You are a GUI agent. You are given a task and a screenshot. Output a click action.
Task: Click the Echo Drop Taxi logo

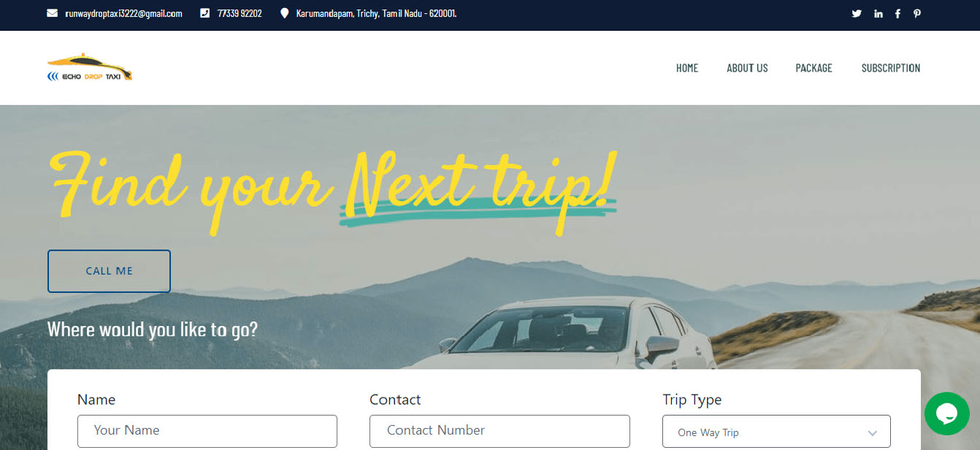90,67
